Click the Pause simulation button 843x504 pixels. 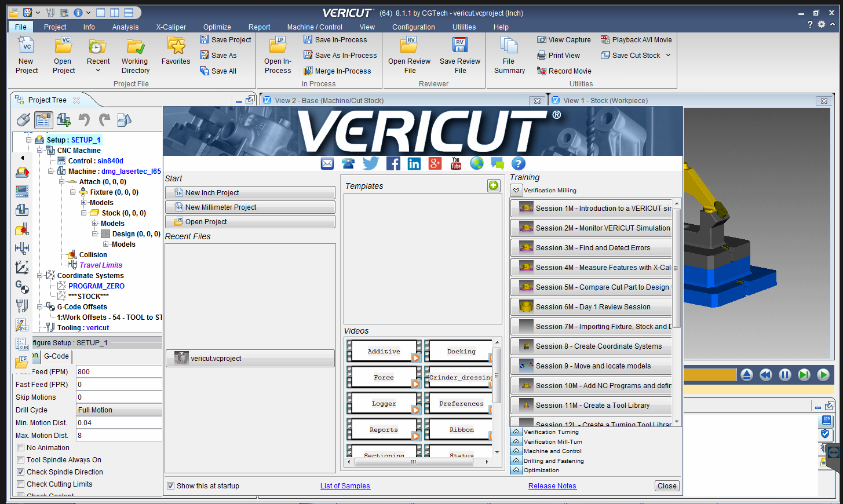point(785,375)
